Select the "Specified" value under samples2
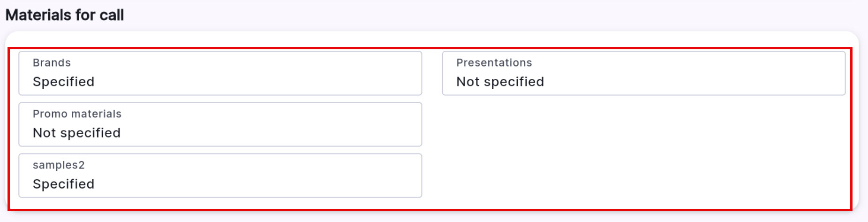This screenshot has height=222, width=868. (x=63, y=184)
